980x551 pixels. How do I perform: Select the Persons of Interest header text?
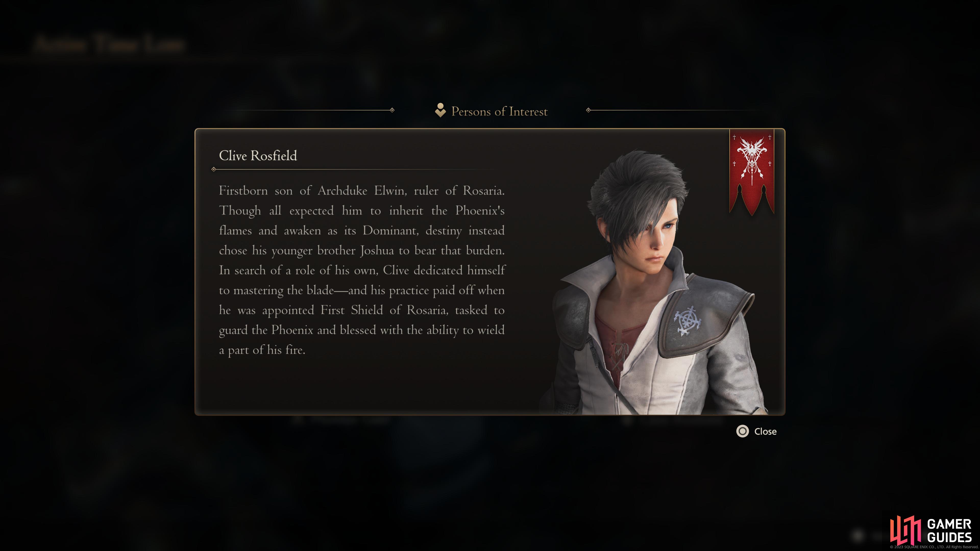click(499, 111)
